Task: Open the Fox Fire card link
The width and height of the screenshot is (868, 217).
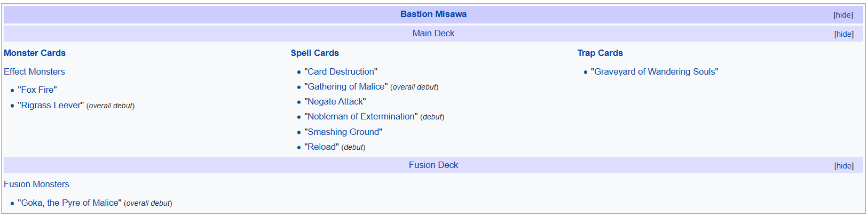Action: coord(37,90)
